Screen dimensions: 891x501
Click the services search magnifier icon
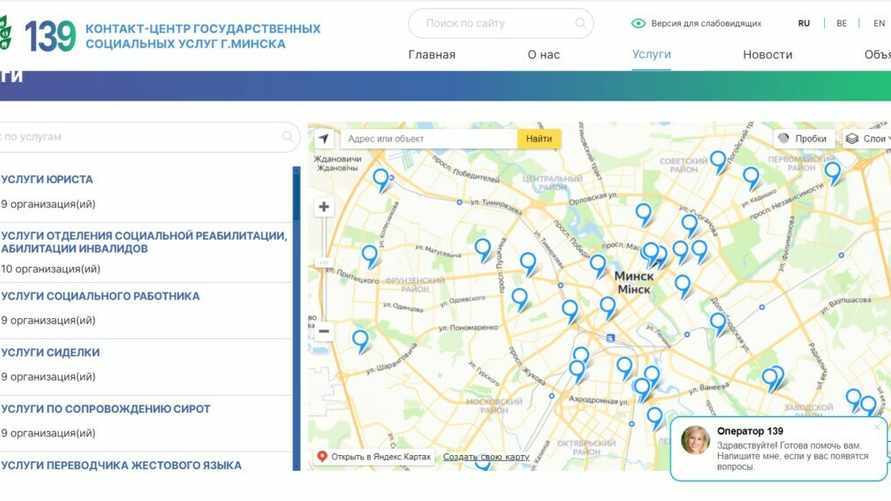click(288, 136)
